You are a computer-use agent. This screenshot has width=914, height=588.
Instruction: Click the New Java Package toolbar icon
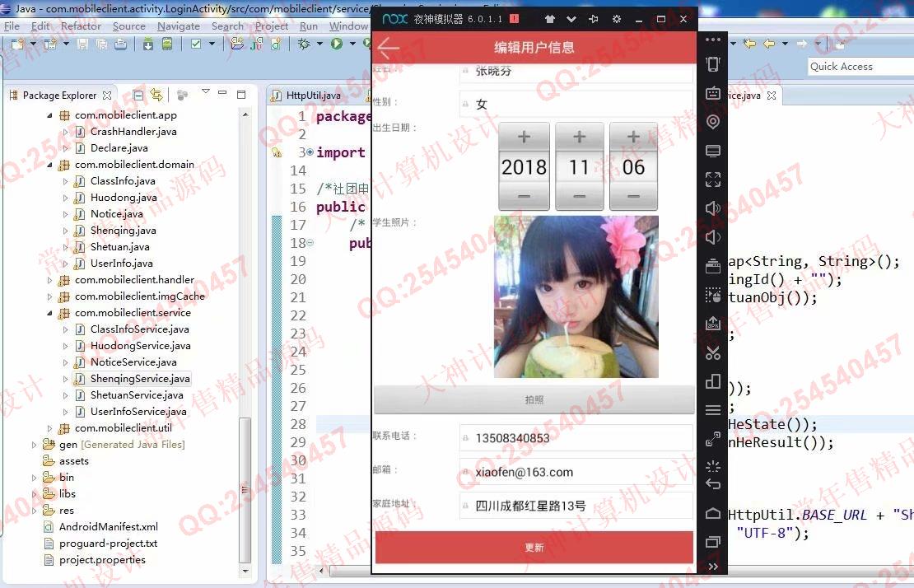click(236, 44)
